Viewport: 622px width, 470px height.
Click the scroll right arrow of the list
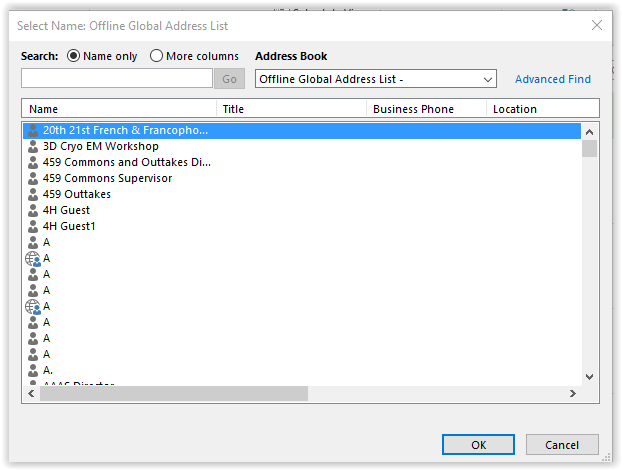tap(573, 393)
